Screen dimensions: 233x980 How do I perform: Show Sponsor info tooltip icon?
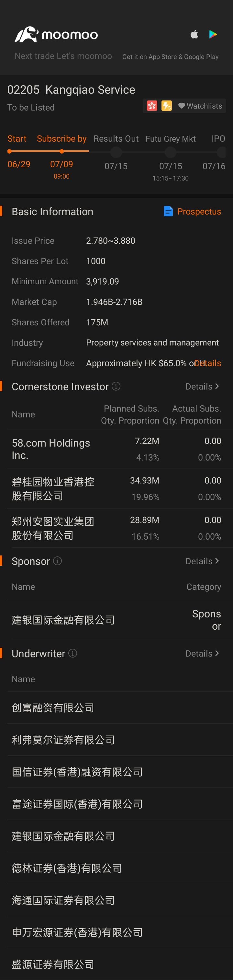[x=57, y=561]
